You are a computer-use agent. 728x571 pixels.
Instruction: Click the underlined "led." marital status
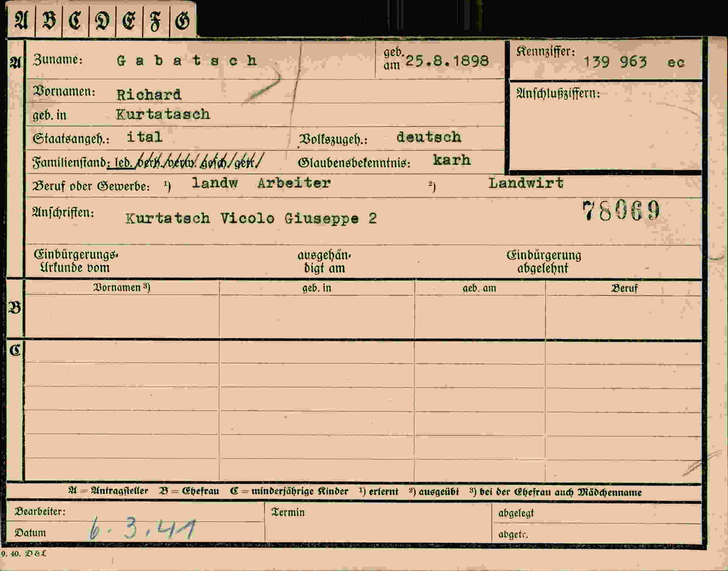coord(123,163)
